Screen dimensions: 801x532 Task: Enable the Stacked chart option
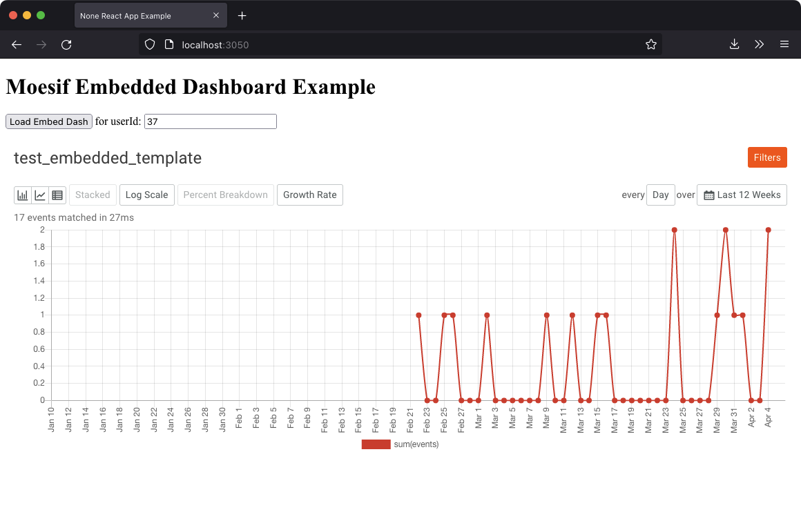pos(93,195)
